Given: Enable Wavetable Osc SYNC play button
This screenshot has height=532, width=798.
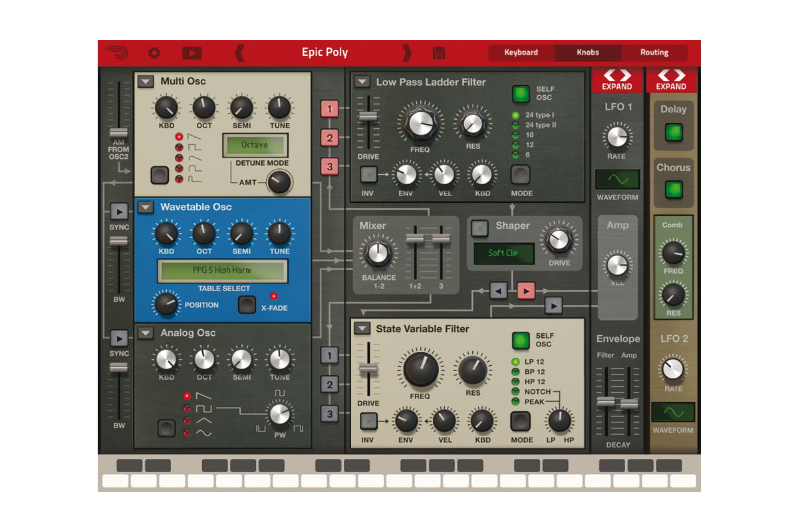Looking at the screenshot, I should [119, 211].
